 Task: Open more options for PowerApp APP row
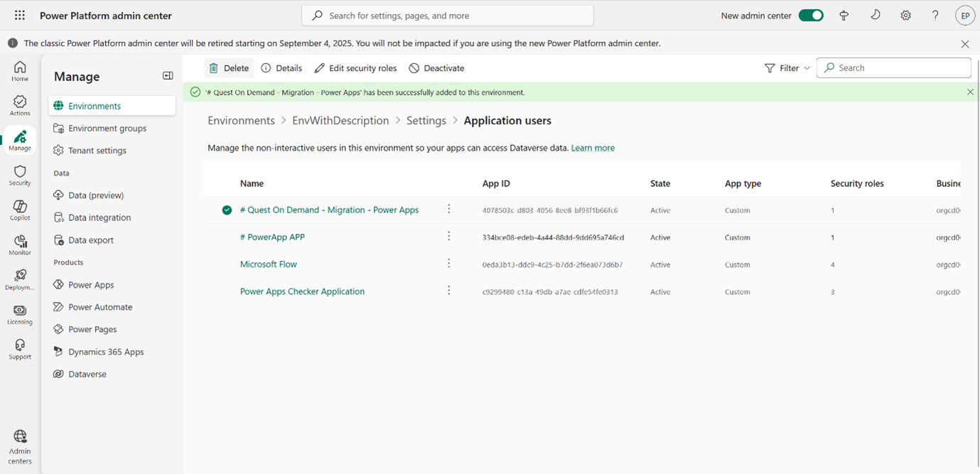pyautogui.click(x=448, y=237)
